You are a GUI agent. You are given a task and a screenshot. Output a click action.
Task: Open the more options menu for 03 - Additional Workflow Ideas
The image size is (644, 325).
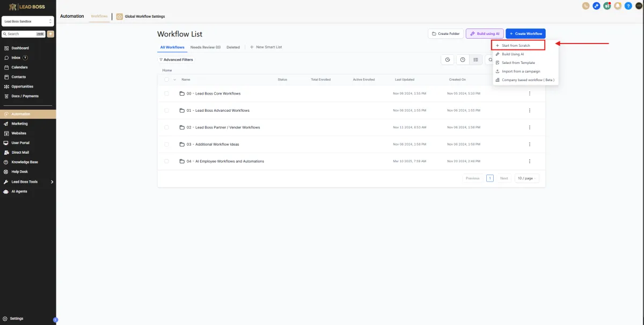point(530,145)
